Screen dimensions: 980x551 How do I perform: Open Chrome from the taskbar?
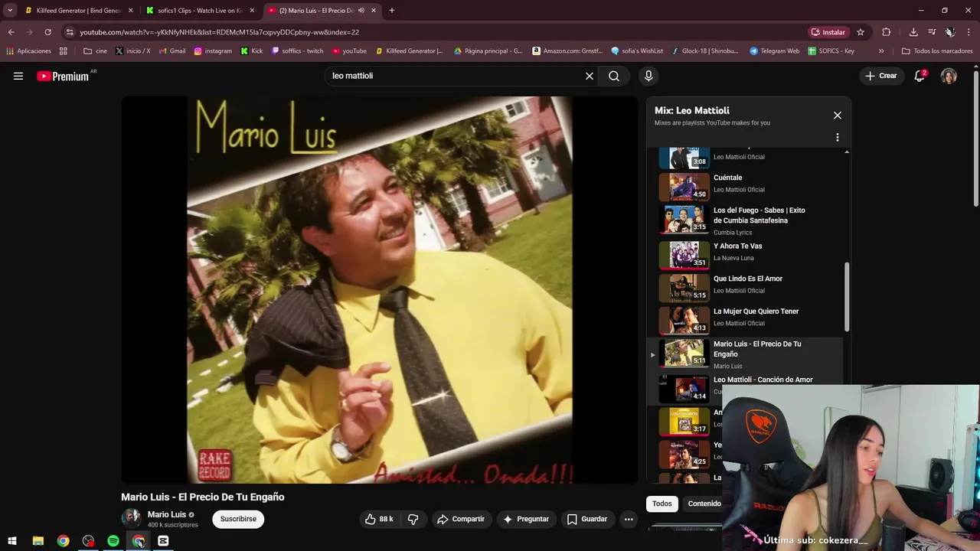point(63,541)
